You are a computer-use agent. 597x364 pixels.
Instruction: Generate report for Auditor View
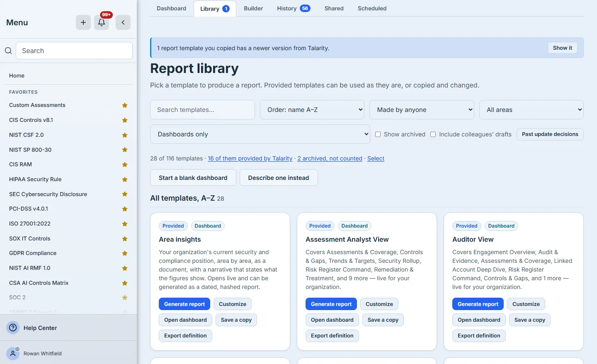click(x=478, y=304)
